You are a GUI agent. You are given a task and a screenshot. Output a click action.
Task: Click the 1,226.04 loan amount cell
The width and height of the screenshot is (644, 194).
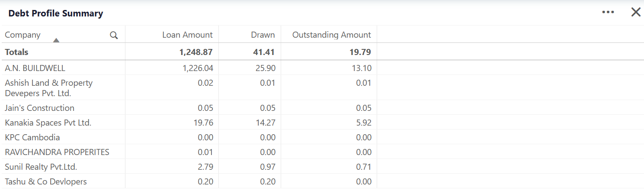tap(198, 68)
